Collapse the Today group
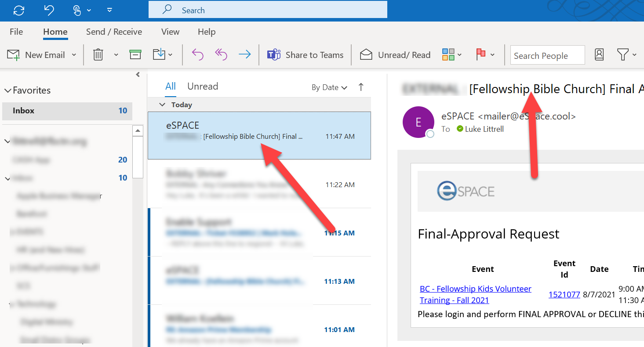The height and width of the screenshot is (347, 644). click(x=162, y=105)
